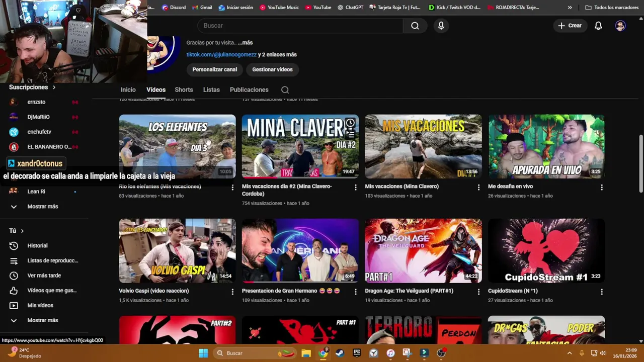644x362 pixels.
Task: Open the tiktok.com/@julianoogomezz link
Action: pos(221,54)
